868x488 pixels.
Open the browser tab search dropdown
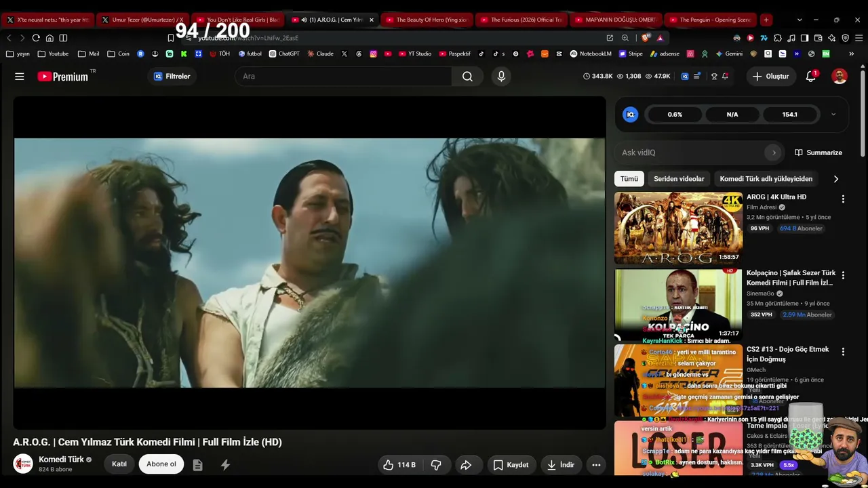[800, 20]
